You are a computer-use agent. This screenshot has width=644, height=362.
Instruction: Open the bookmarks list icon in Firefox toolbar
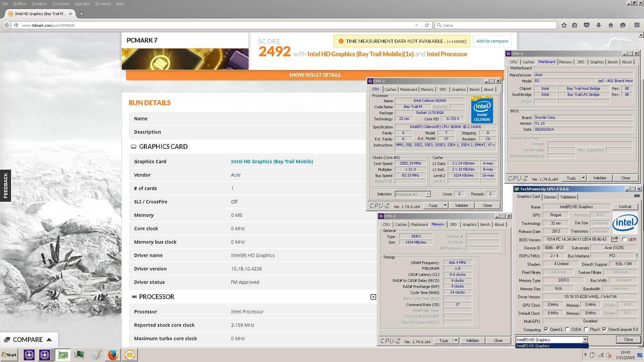pyautogui.click(x=575, y=25)
